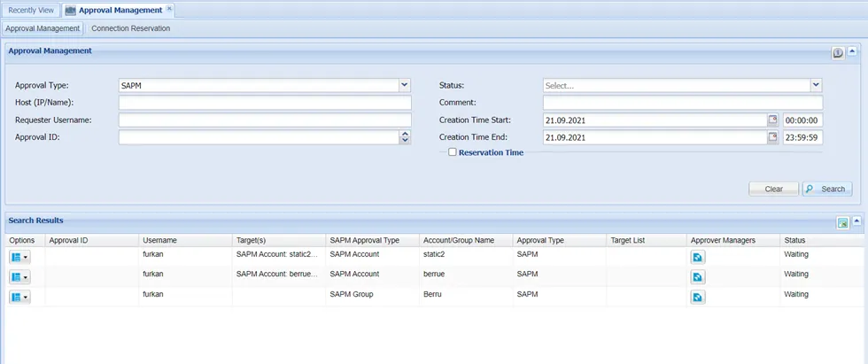Switch to the Recently View tab

click(31, 10)
